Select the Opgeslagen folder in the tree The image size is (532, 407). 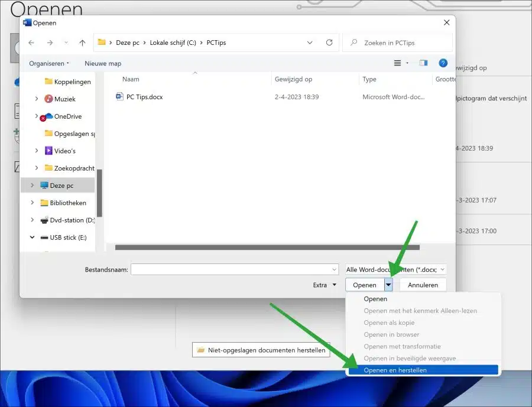point(70,134)
